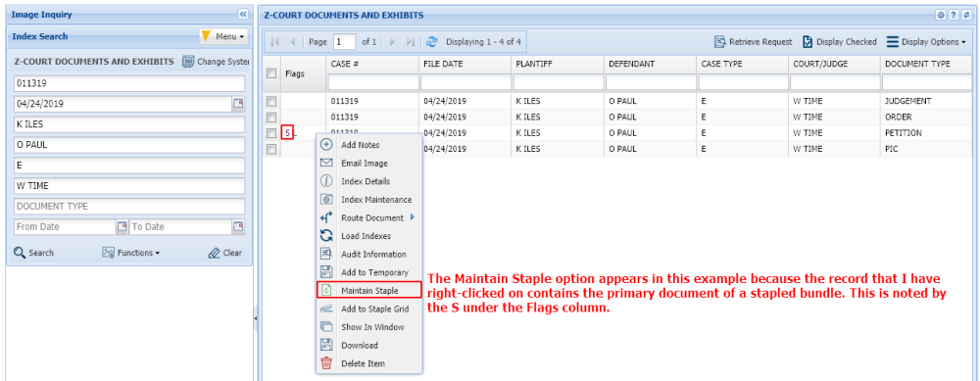
Task: Click the S flag on PETITION row
Action: pos(287,133)
